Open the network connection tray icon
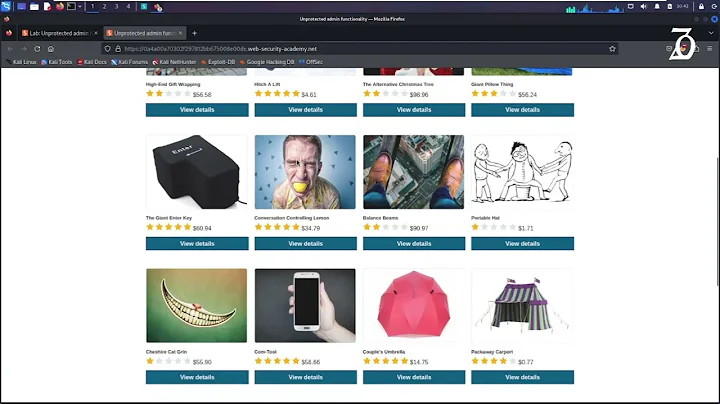The height and width of the screenshot is (404, 720). [631, 7]
